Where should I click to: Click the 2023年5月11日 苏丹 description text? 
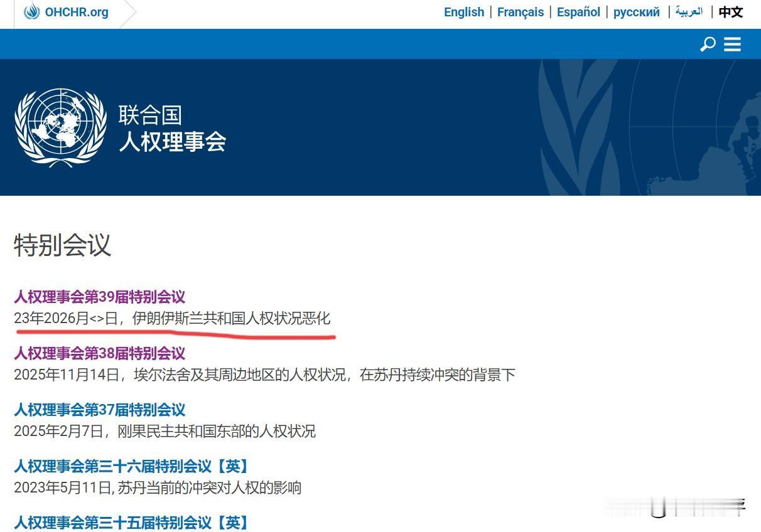(x=158, y=487)
